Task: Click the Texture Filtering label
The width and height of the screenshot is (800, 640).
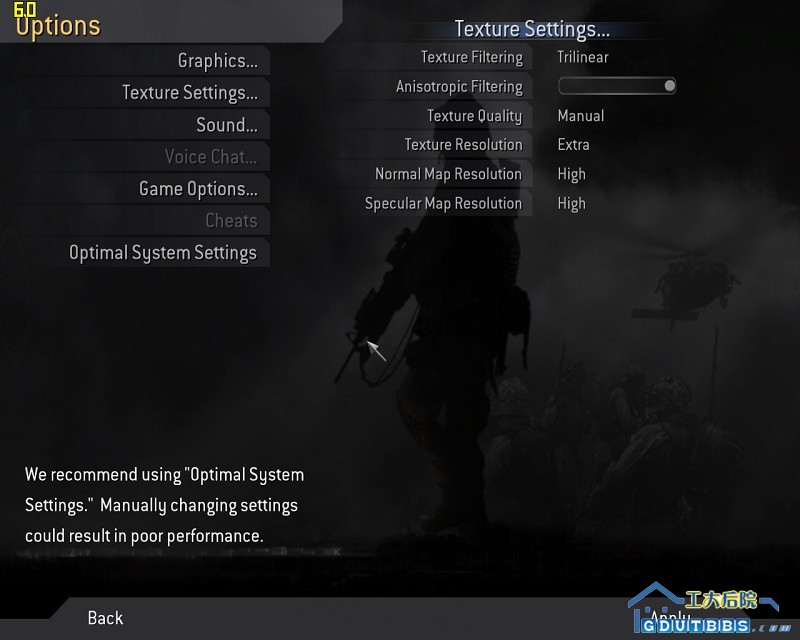Action: [x=471, y=58]
